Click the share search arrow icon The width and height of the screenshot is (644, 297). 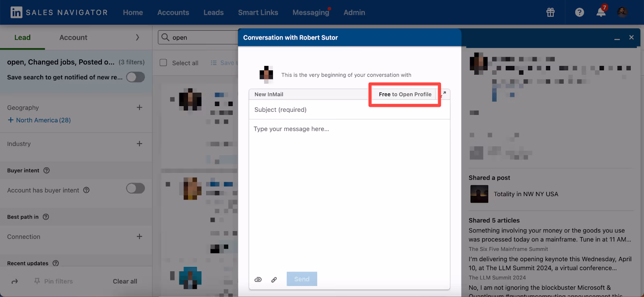point(15,281)
